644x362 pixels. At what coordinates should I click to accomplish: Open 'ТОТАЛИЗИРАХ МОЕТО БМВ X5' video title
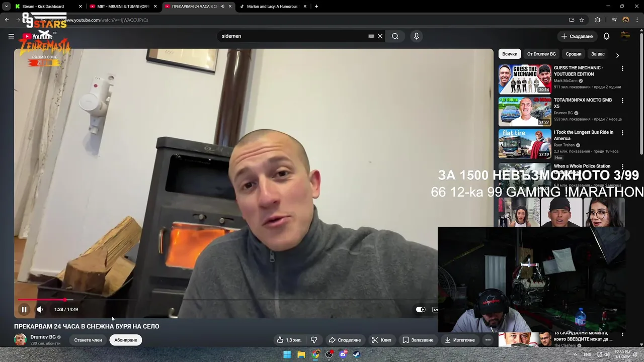point(583,103)
